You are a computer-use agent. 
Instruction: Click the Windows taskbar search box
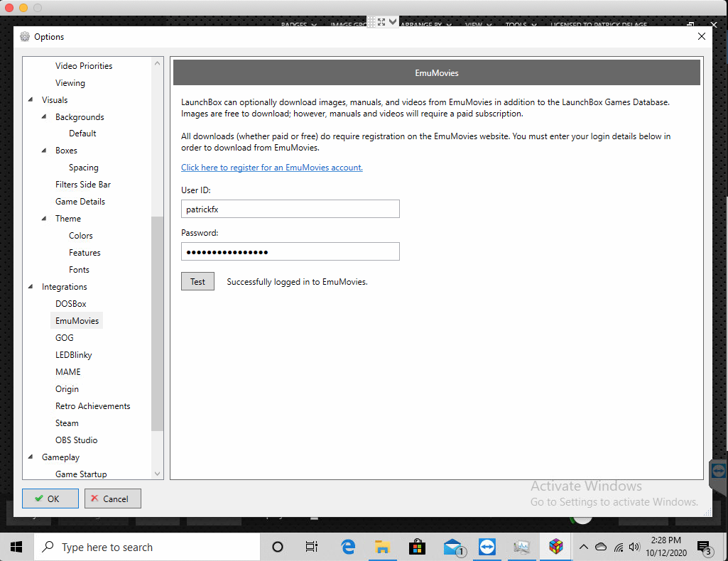[147, 547]
